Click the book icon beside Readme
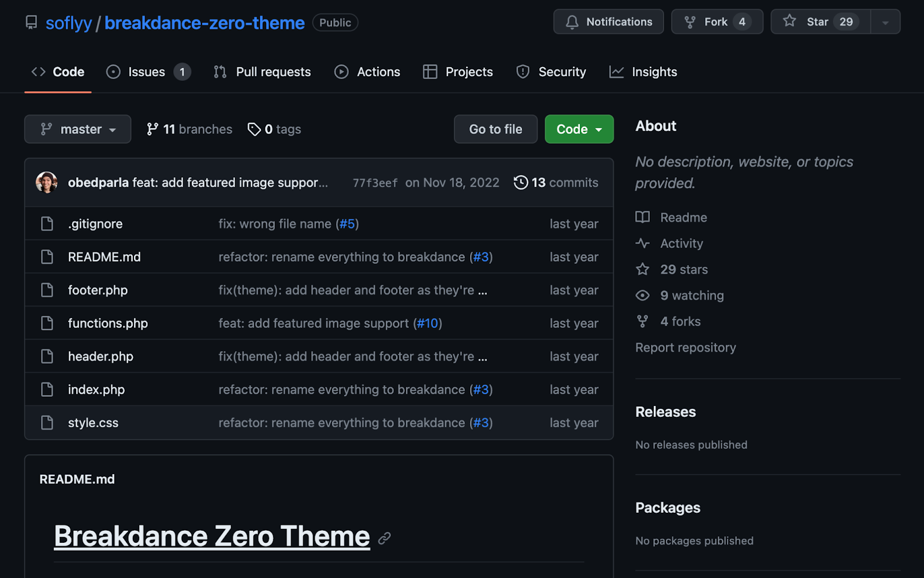 pyautogui.click(x=643, y=218)
